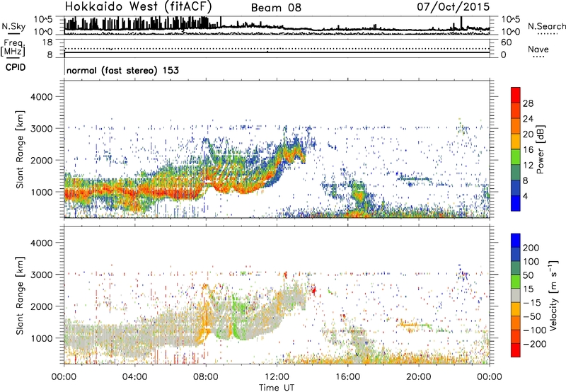The image size is (566, 392).
Task: Select the '12:00' time axis tick label
Action: pyautogui.click(x=277, y=377)
